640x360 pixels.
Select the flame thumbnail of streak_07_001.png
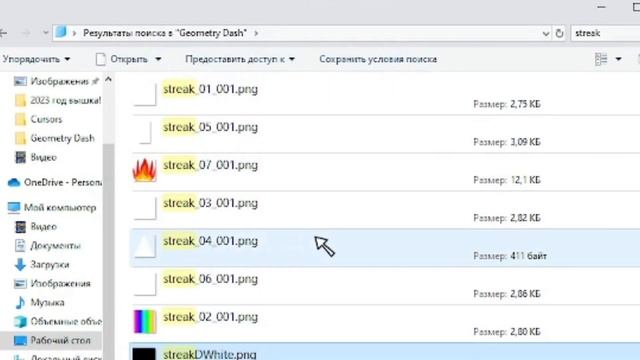(144, 170)
